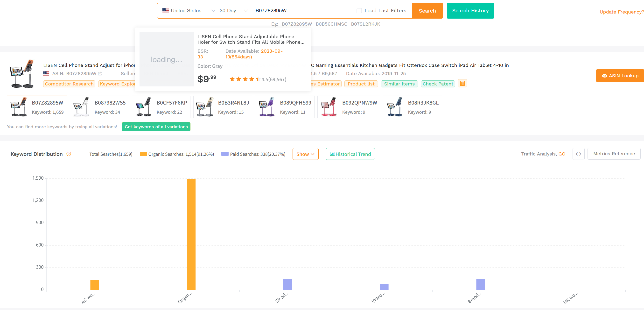644x310 pixels.
Task: Open the country selector dropdown
Action: click(x=213, y=10)
